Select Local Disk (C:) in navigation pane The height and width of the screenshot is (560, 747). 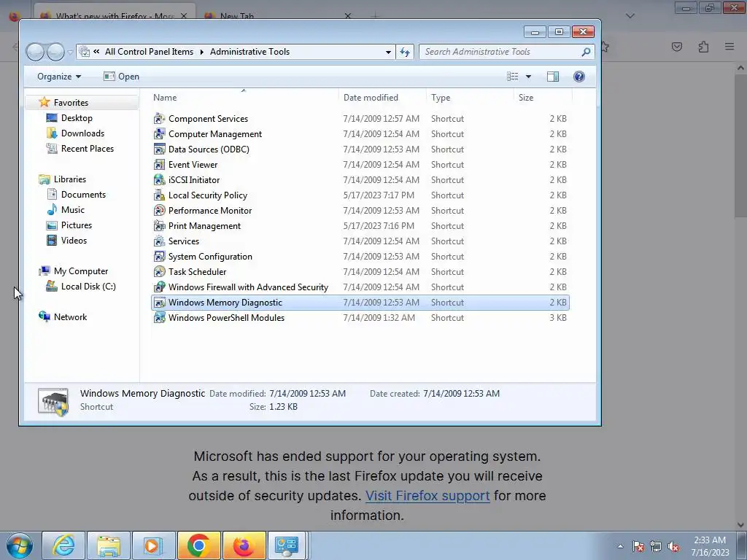88,286
